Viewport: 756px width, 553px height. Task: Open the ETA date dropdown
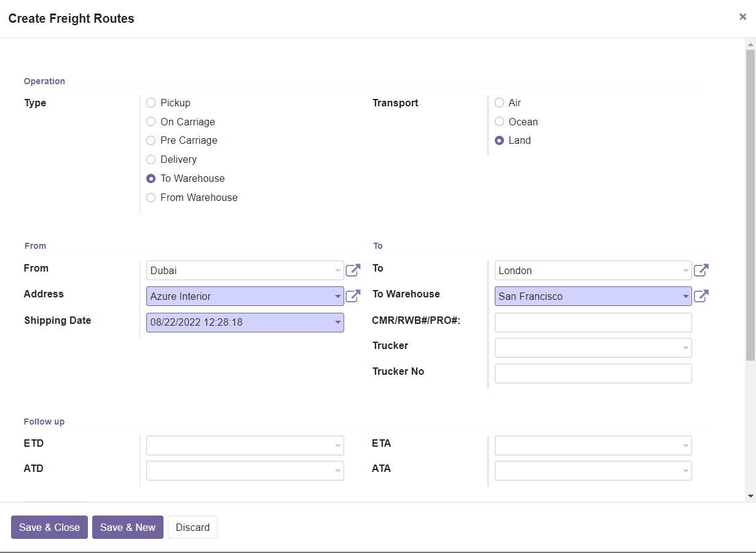[685, 445]
